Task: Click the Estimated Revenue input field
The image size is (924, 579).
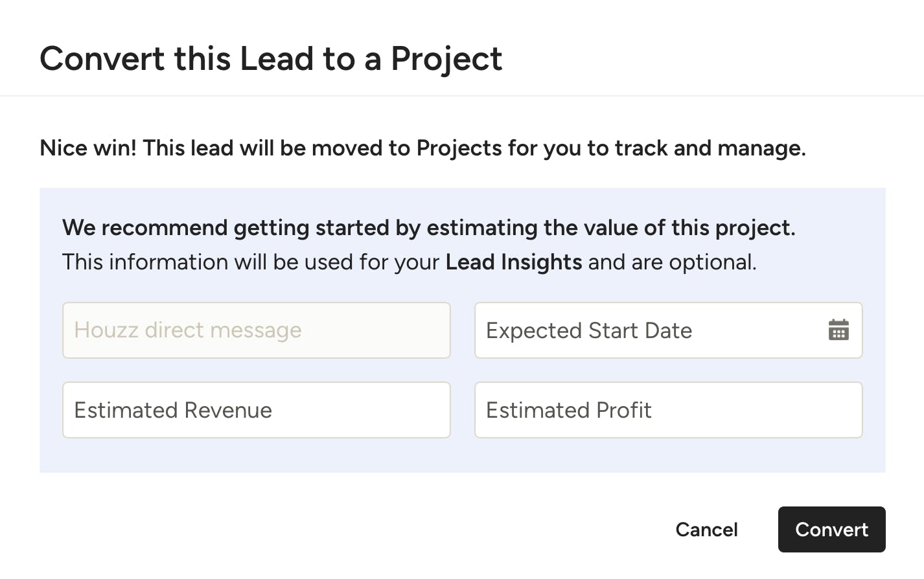Action: pyautogui.click(x=256, y=410)
